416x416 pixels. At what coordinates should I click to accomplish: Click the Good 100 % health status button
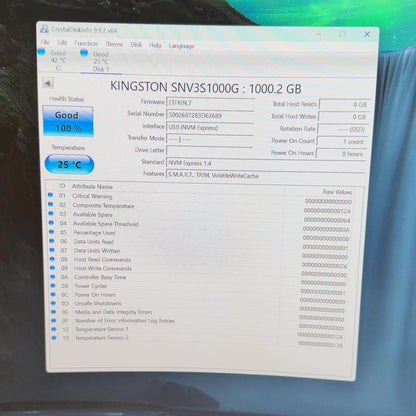point(68,121)
